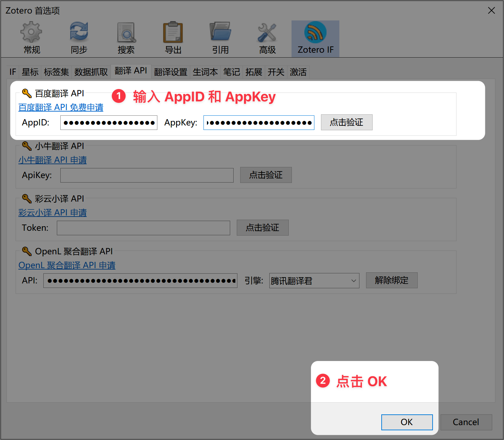Switch to the IF tab

point(13,72)
